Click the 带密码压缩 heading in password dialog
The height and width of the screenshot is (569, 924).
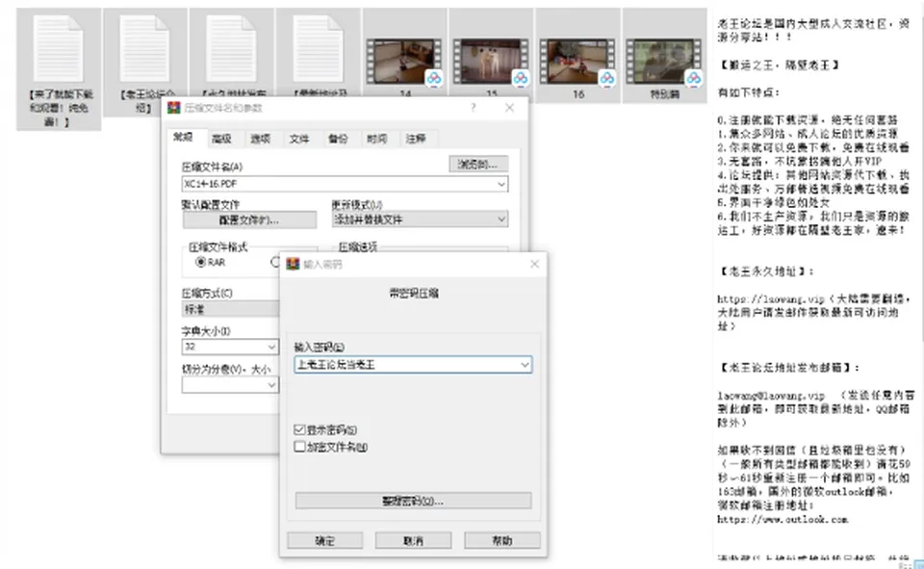tap(414, 293)
